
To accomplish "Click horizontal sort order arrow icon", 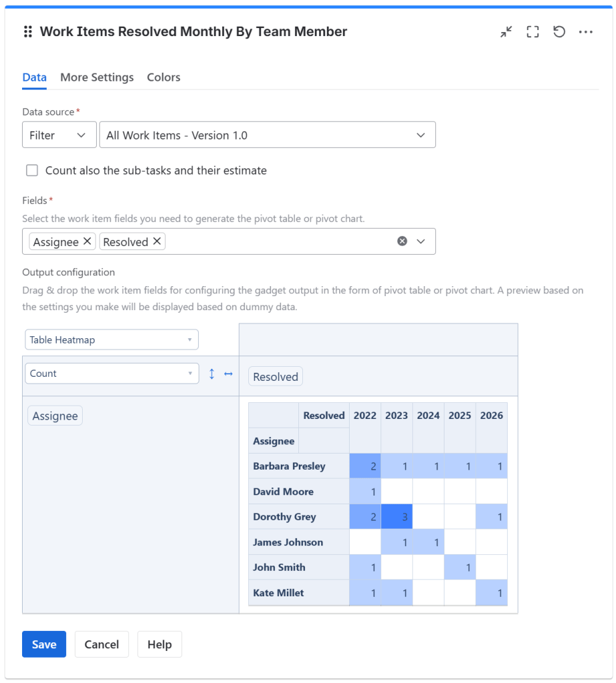I will 228,374.
